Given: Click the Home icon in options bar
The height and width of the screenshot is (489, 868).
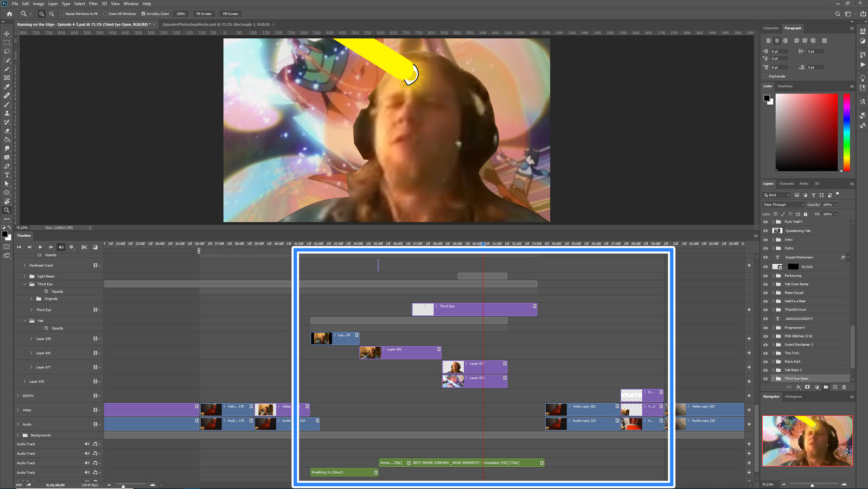Looking at the screenshot, I should tap(9, 14).
